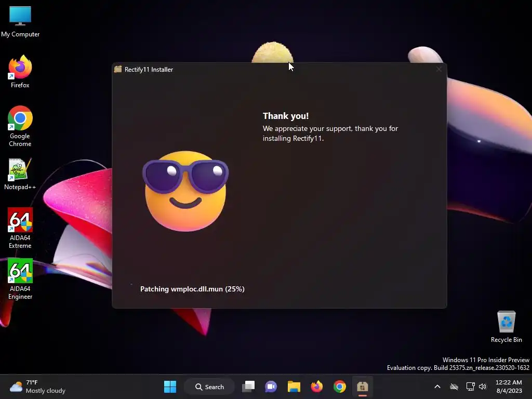Screen dimensions: 532x399
Task: Launch Chrome from the taskbar
Action: pos(340,387)
